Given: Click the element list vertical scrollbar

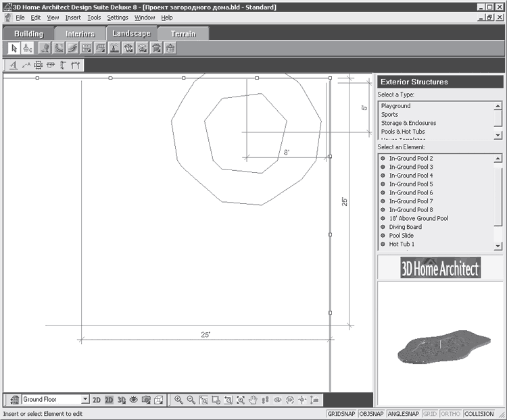Looking at the screenshot, I should (x=498, y=202).
